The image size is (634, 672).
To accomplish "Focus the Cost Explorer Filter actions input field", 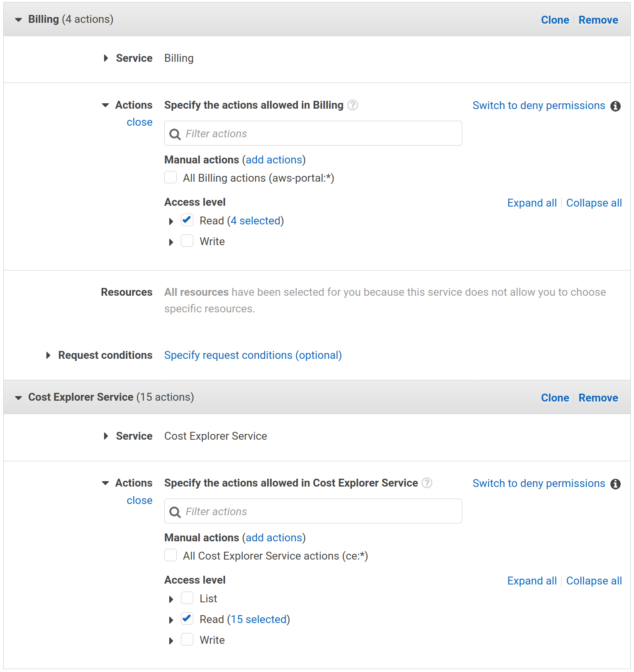I will click(x=313, y=511).
